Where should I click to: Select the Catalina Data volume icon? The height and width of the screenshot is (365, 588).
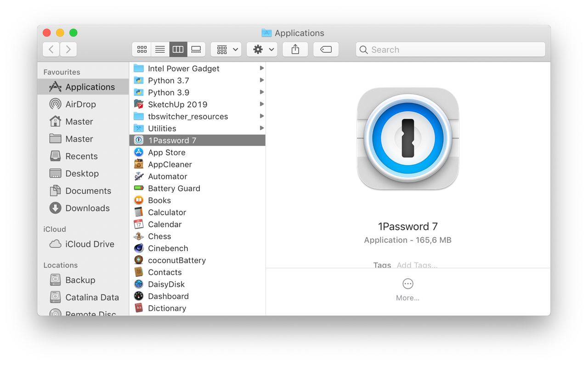(55, 298)
